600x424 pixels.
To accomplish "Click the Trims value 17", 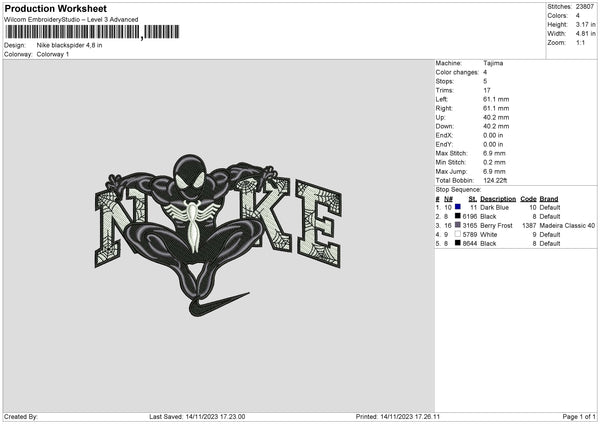I will (x=487, y=90).
